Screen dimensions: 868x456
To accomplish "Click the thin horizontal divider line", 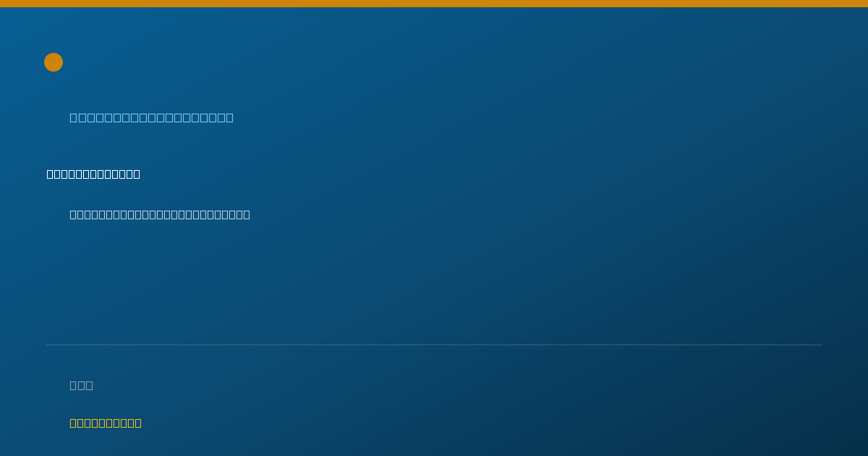I will 434,345.
